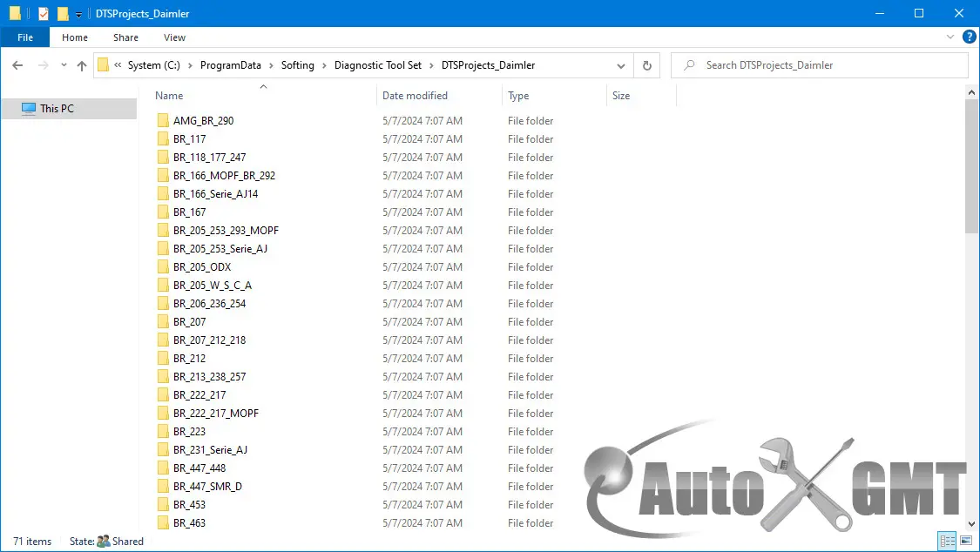Expand the hidden breadcrumb path chevrons
The image size is (980, 552).
(118, 65)
